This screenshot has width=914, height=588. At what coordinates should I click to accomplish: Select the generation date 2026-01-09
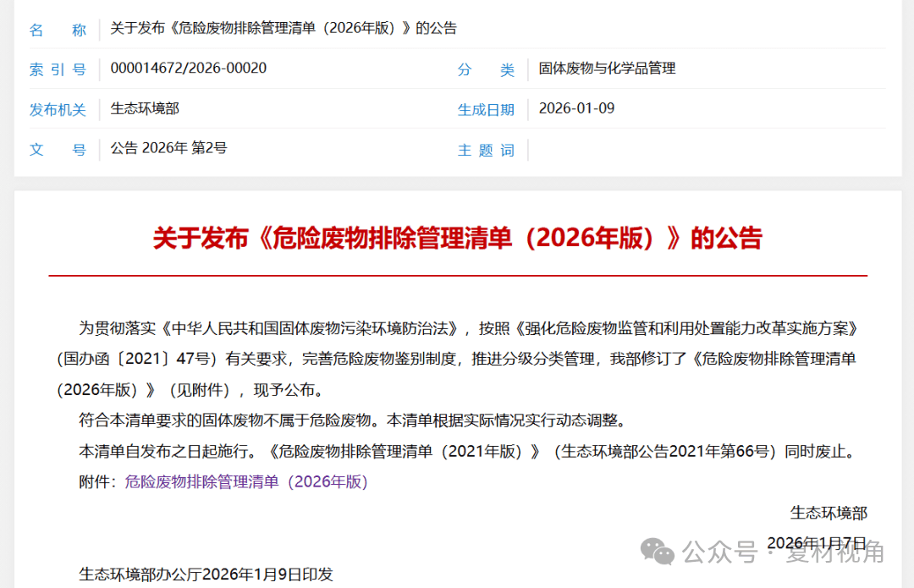pyautogui.click(x=576, y=108)
